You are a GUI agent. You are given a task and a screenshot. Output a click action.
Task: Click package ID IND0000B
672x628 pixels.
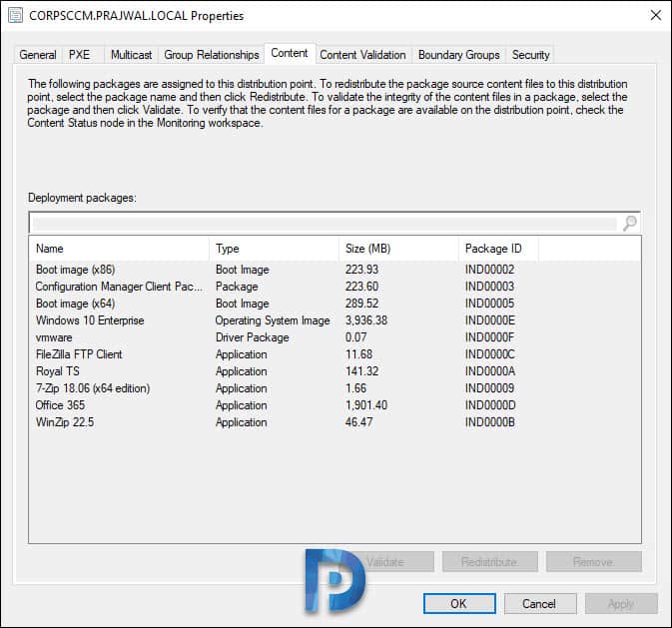click(x=490, y=422)
